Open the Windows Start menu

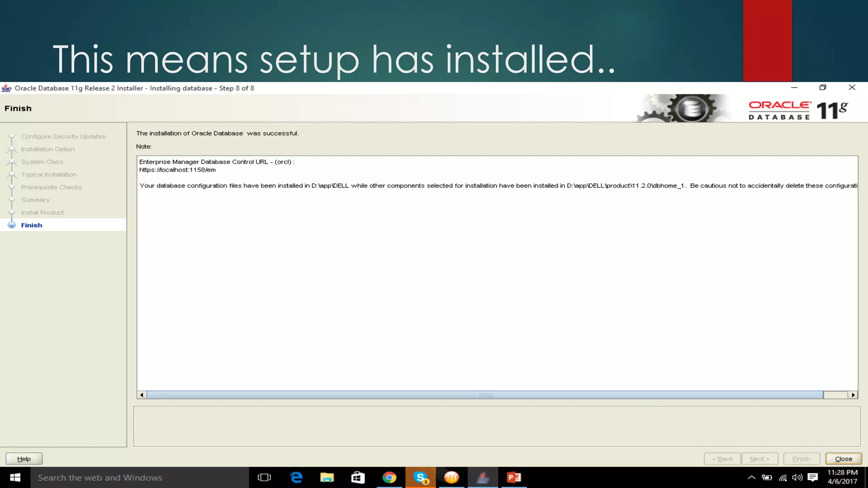click(x=15, y=477)
